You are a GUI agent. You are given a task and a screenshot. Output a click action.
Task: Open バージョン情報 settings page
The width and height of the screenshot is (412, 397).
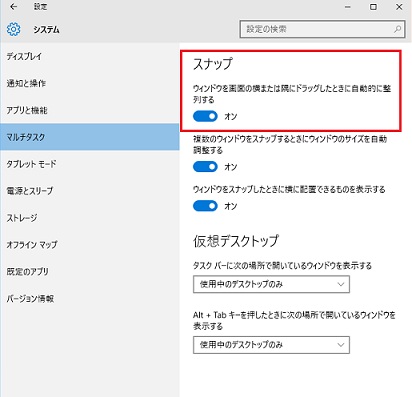[89, 298]
